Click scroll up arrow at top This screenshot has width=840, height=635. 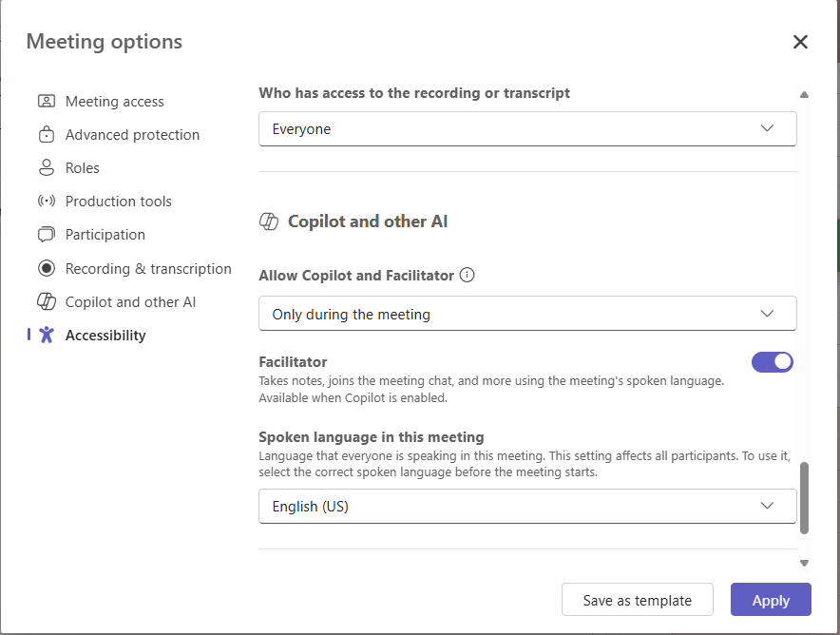(x=805, y=95)
